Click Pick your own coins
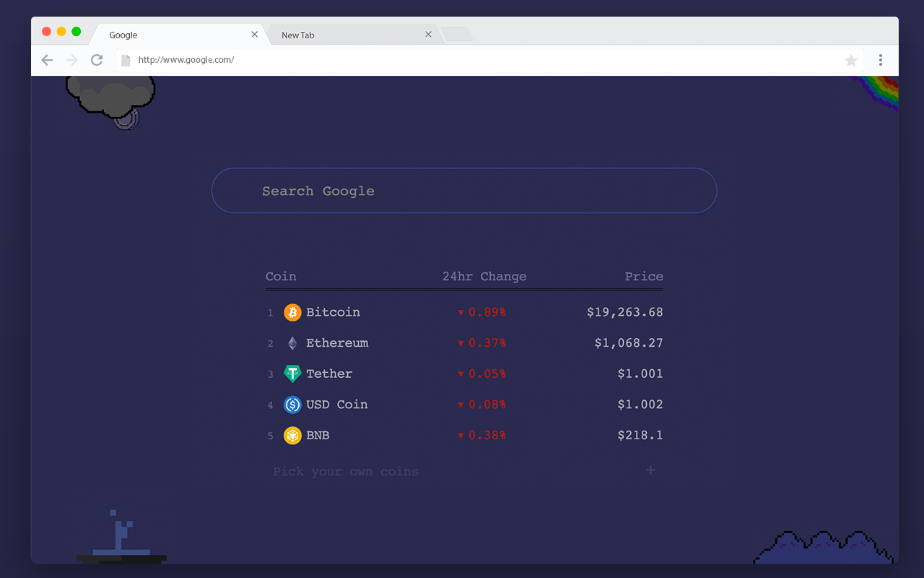The image size is (924, 578). point(346,472)
